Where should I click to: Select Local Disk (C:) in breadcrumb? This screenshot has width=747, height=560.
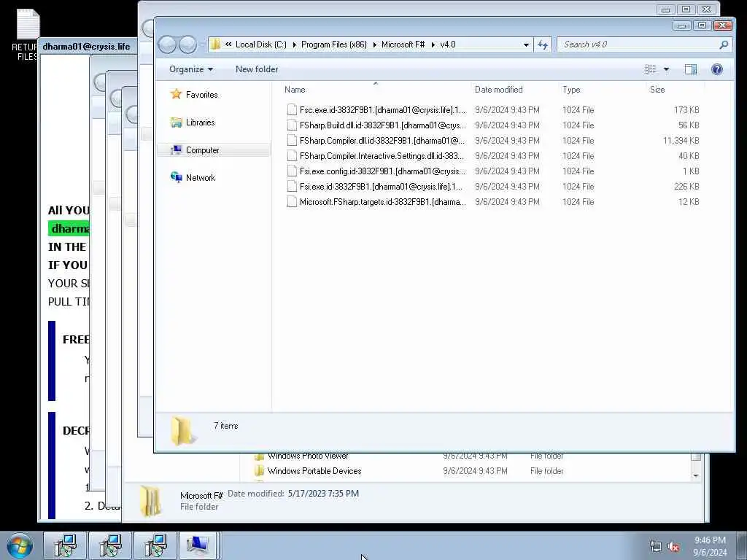(261, 44)
